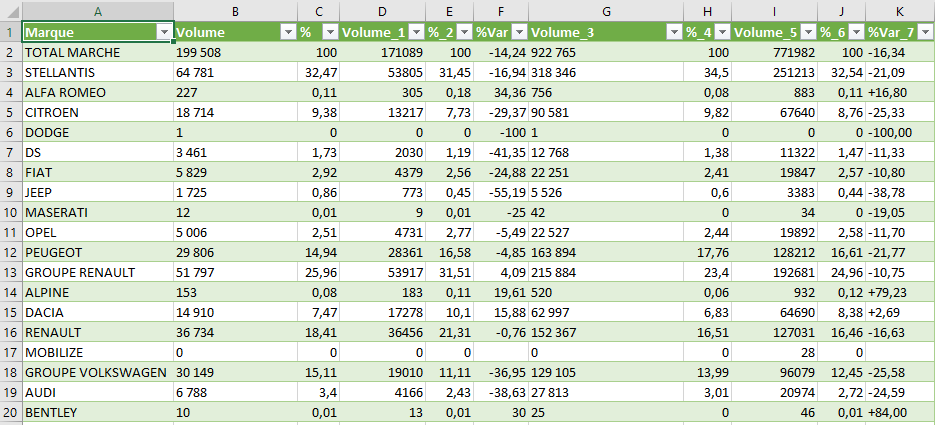Select the DODGE cell
The image size is (935, 425).
98,132
